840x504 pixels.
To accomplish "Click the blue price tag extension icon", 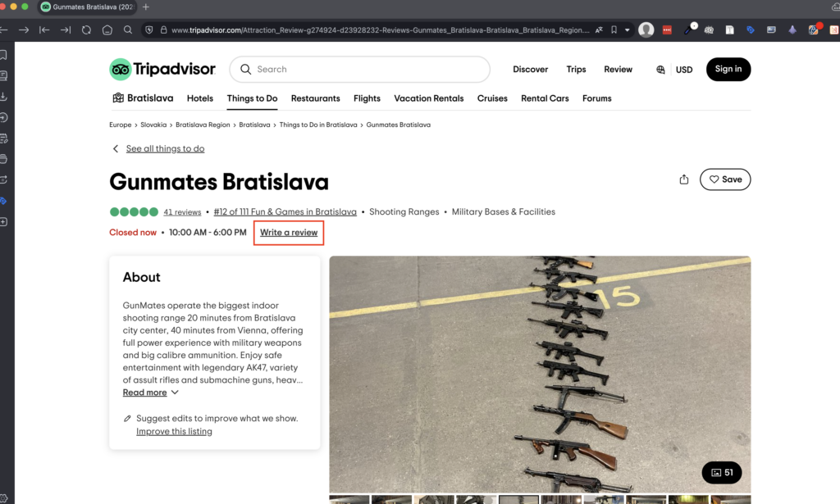I will point(751,30).
